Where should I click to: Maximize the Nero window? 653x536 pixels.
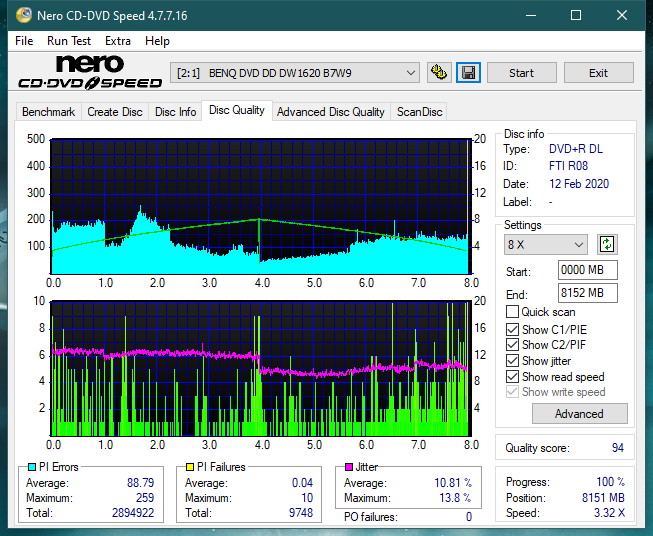(576, 15)
